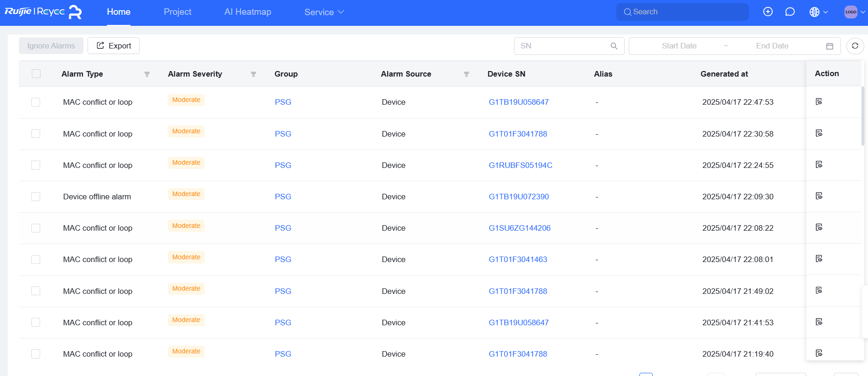Open details action for 22:24:55 alarm
The image size is (868, 376).
tap(819, 164)
